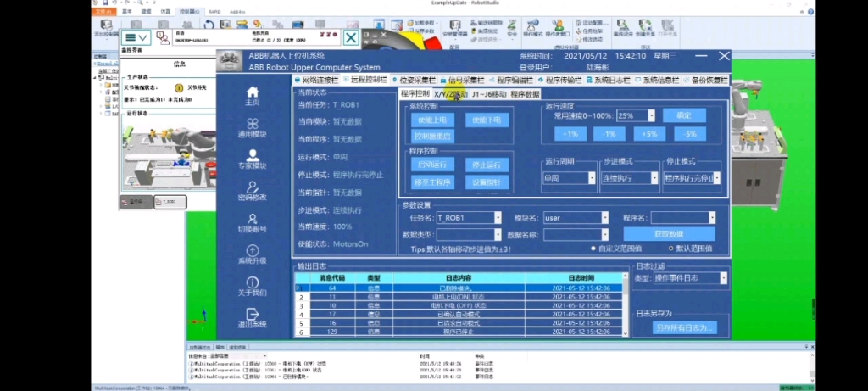The width and height of the screenshot is (868, 391).
Task: Switch to 信号采集栏 tab
Action: (x=462, y=81)
